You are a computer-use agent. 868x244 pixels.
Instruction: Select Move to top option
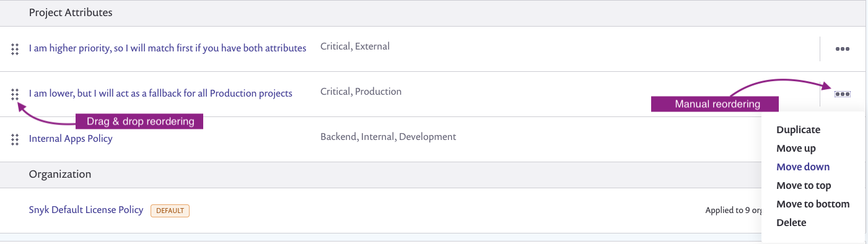(x=804, y=186)
